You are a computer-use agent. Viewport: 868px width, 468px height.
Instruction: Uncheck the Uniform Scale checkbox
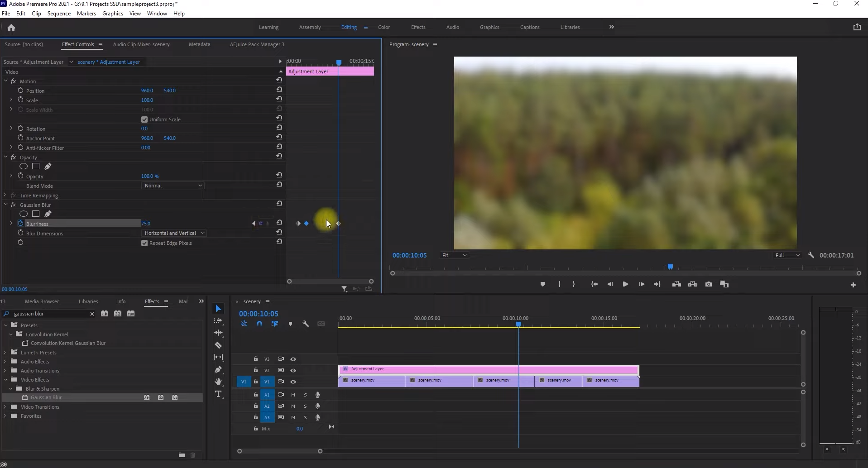(144, 119)
